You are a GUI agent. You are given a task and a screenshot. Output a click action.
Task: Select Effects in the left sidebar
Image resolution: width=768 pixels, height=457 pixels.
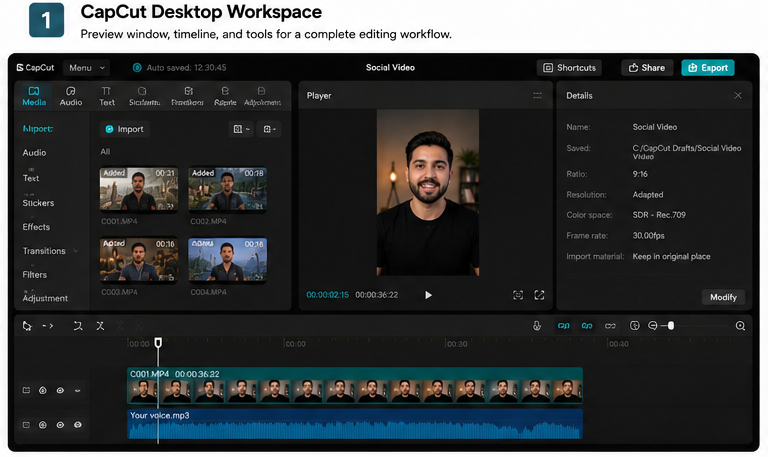pyautogui.click(x=36, y=227)
